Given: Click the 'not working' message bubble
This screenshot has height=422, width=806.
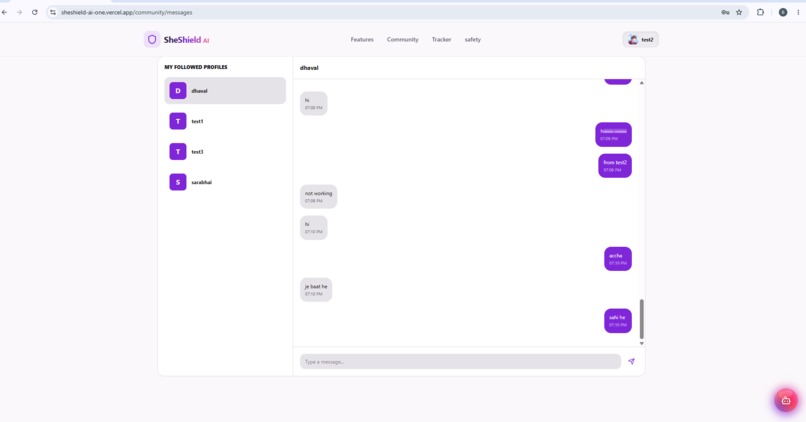Looking at the screenshot, I should 319,196.
